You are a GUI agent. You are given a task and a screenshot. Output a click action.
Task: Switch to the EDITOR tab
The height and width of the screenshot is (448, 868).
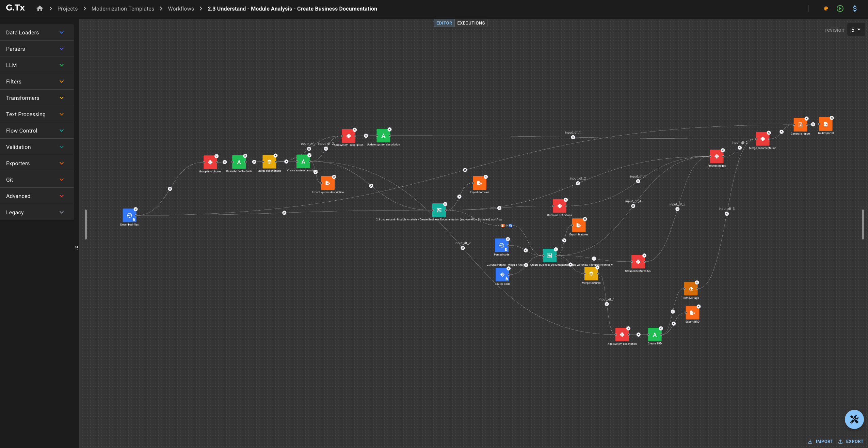coord(444,23)
